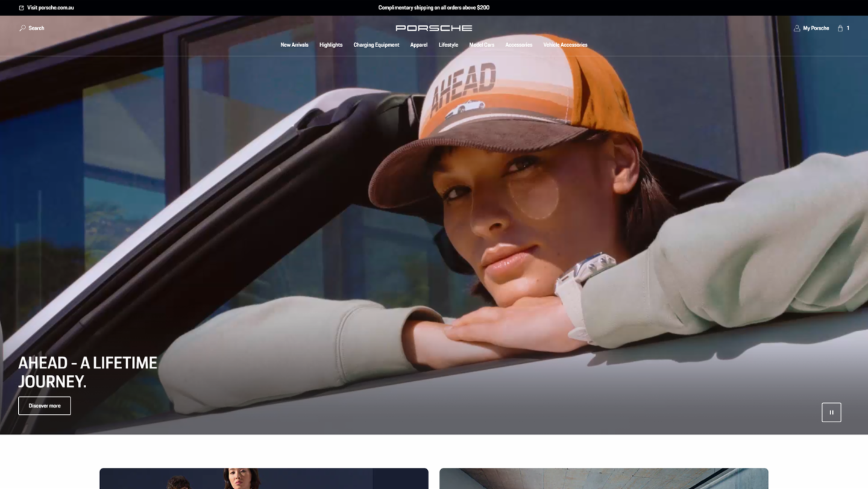Open the shopping bag icon
868x489 pixels.
tap(840, 28)
